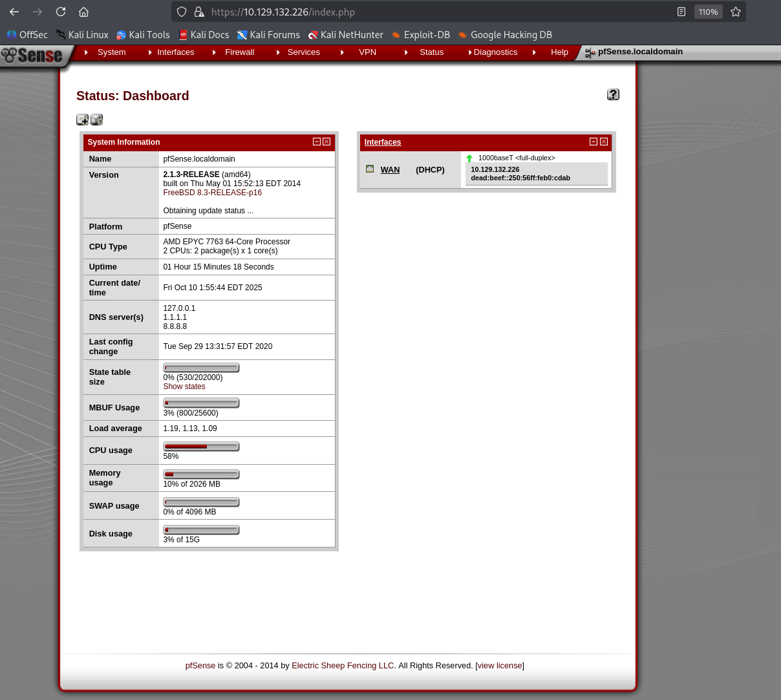Click the Show states link

[184, 387]
